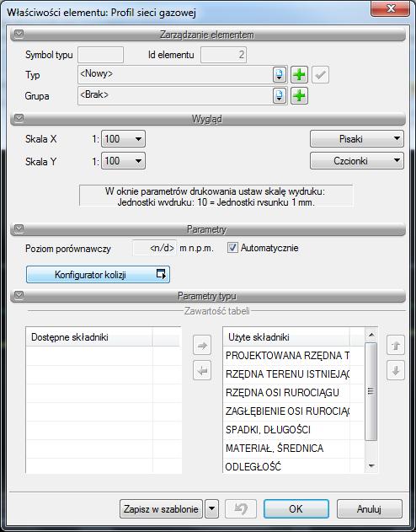Open the Pisaki dropdown button
The width and height of the screenshot is (416, 532).
point(357,139)
